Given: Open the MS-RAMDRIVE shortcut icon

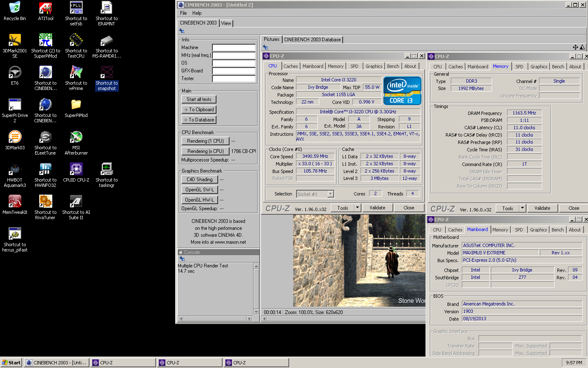Looking at the screenshot, I should pyautogui.click(x=107, y=46).
